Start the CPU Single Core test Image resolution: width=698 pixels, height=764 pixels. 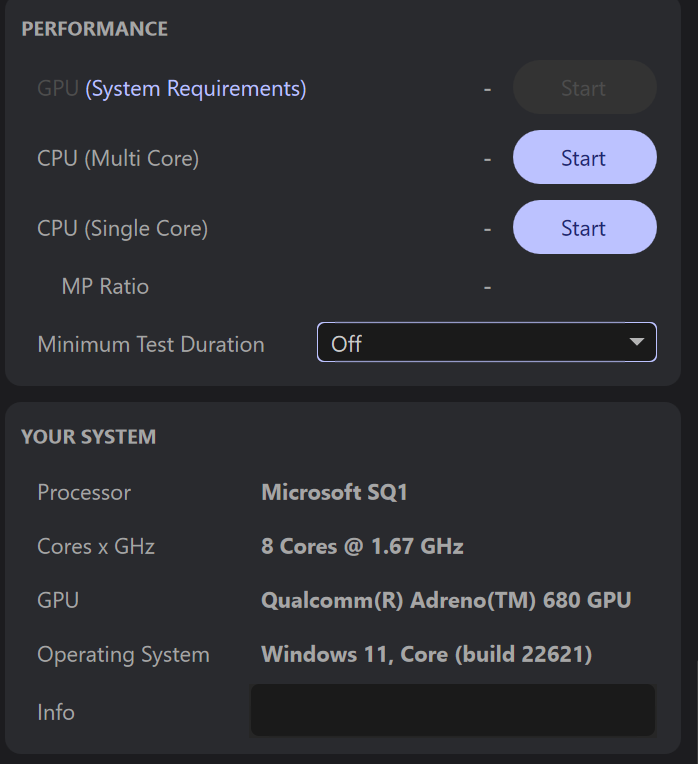(584, 228)
